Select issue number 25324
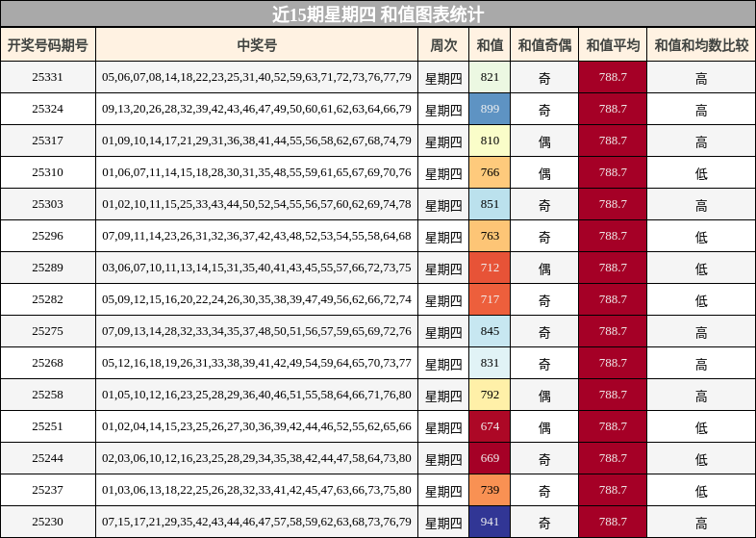This screenshot has height=538, width=756. (x=48, y=109)
